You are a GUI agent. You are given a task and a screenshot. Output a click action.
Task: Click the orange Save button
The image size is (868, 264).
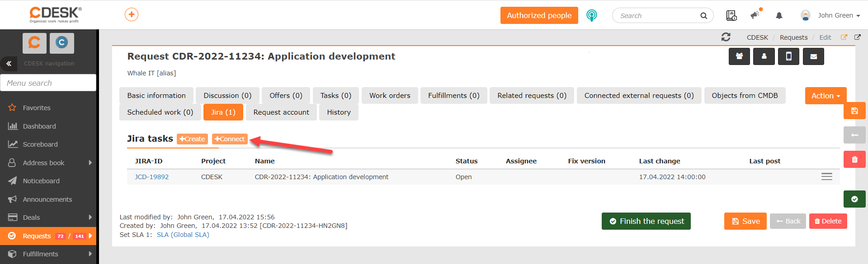point(745,221)
